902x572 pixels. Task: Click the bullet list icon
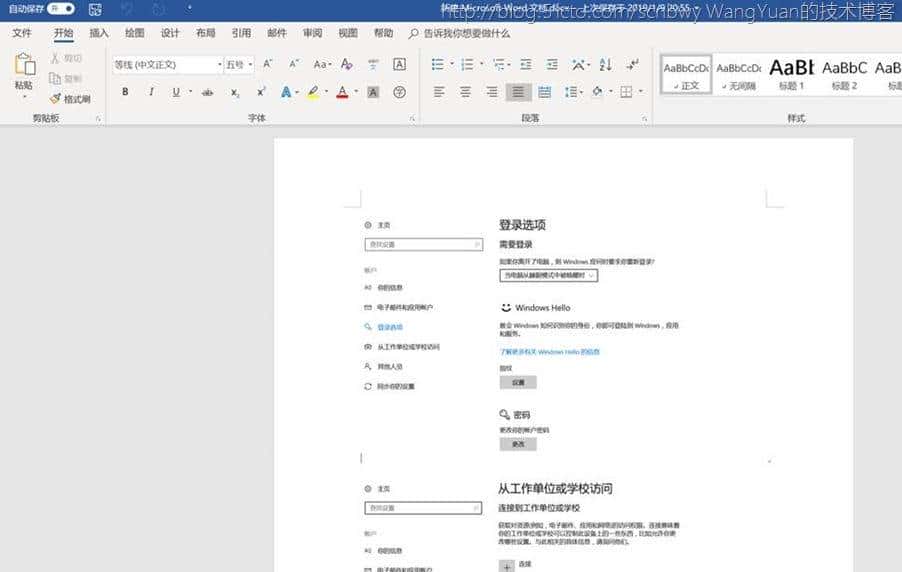438,64
